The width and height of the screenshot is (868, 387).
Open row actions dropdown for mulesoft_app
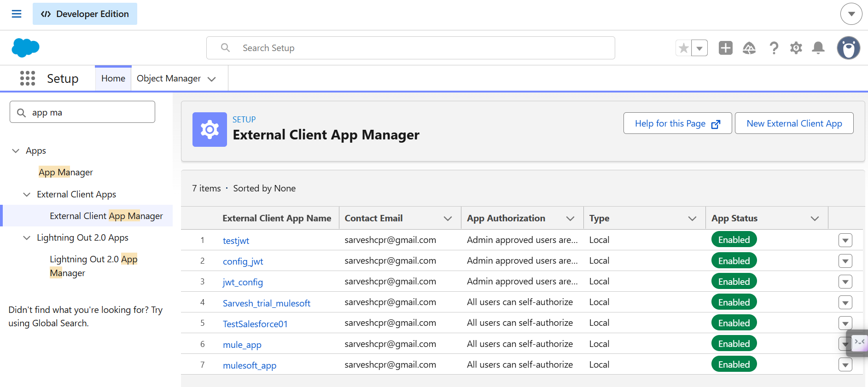845,365
